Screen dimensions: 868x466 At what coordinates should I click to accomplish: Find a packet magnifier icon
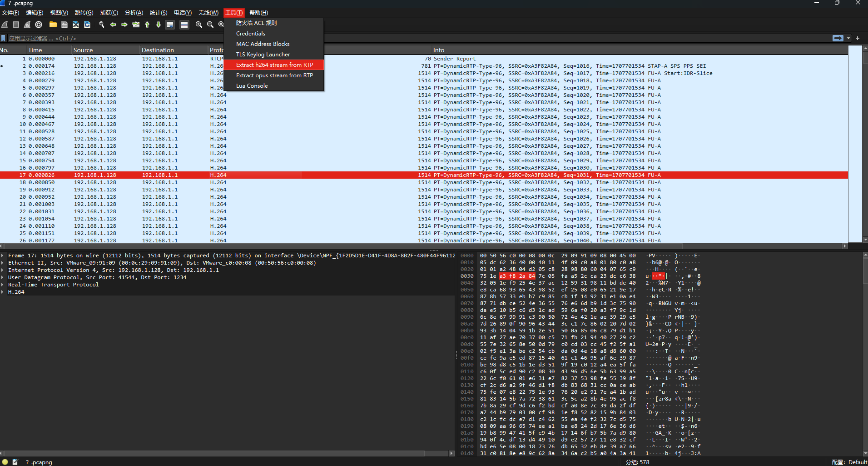tap(102, 25)
